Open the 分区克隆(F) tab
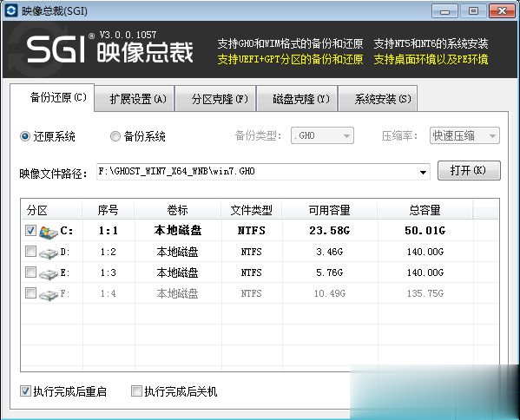Viewport: 520px width, 420px height. (215, 99)
